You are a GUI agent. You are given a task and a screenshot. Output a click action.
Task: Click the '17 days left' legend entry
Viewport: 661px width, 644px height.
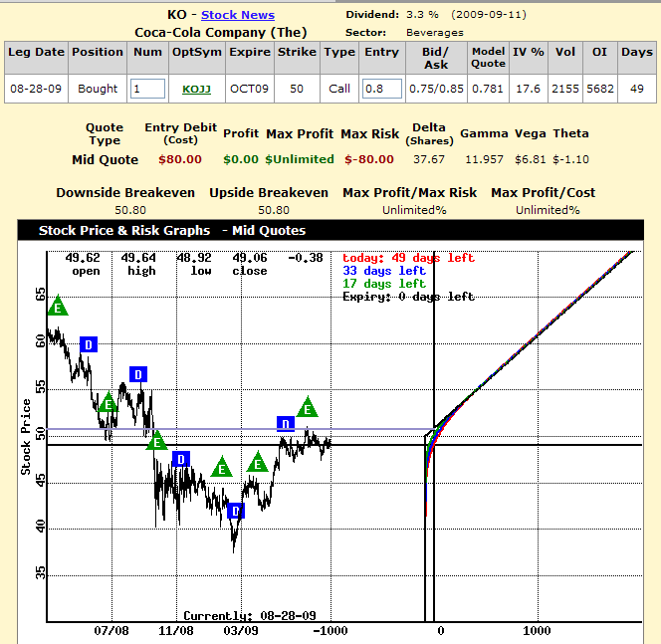click(x=384, y=284)
